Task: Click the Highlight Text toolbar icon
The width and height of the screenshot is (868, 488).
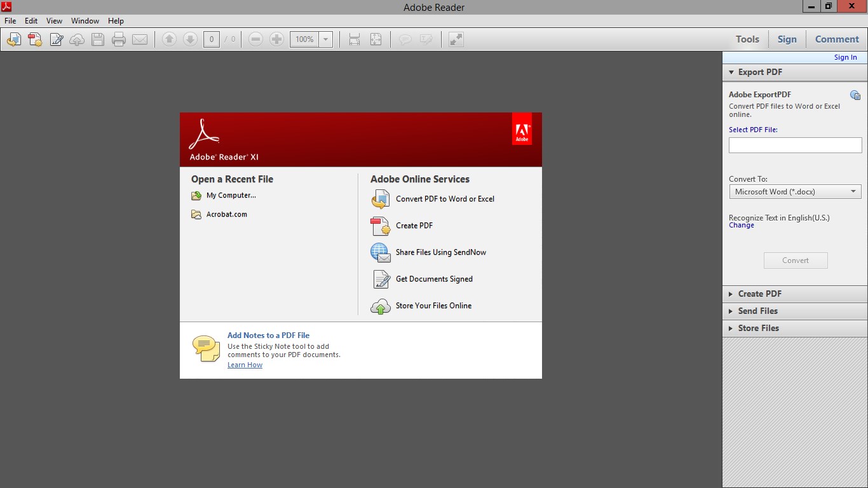Action: tap(426, 39)
